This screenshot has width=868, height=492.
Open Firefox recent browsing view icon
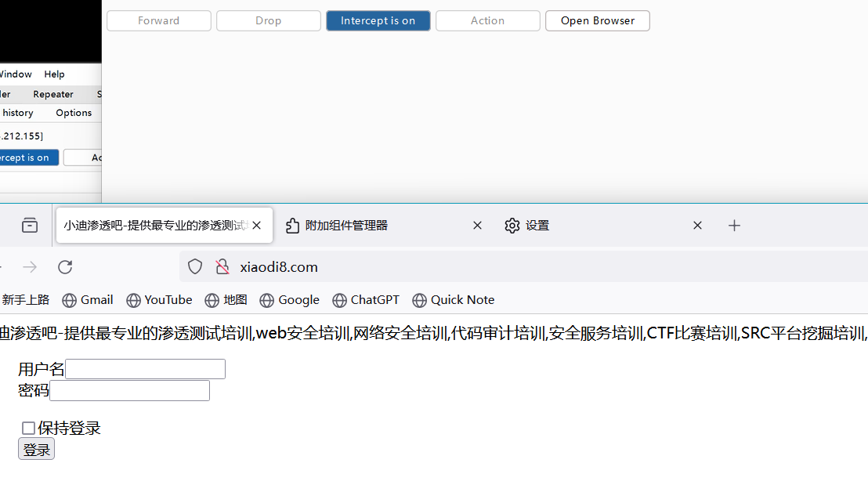point(30,226)
